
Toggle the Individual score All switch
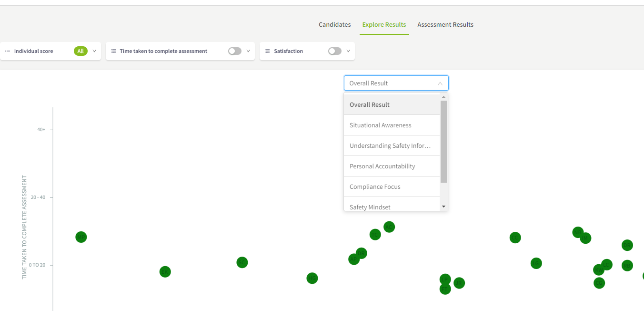coord(80,51)
